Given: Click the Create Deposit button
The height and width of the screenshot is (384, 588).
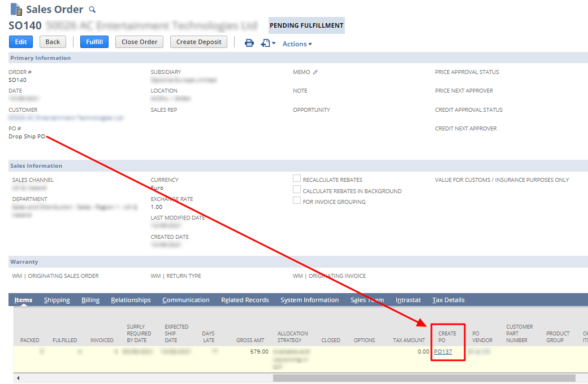Looking at the screenshot, I should 198,42.
